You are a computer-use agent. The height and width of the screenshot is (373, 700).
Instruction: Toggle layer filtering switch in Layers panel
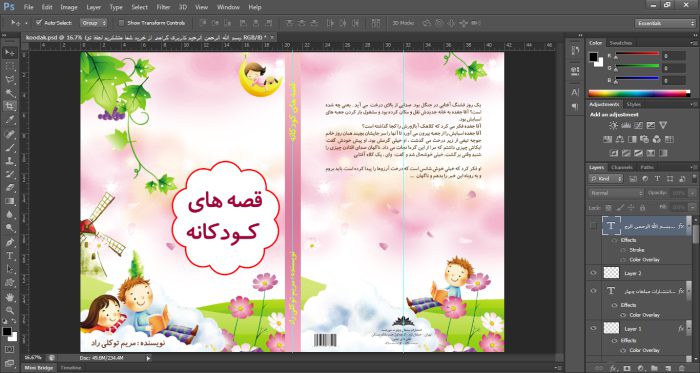coord(693,178)
